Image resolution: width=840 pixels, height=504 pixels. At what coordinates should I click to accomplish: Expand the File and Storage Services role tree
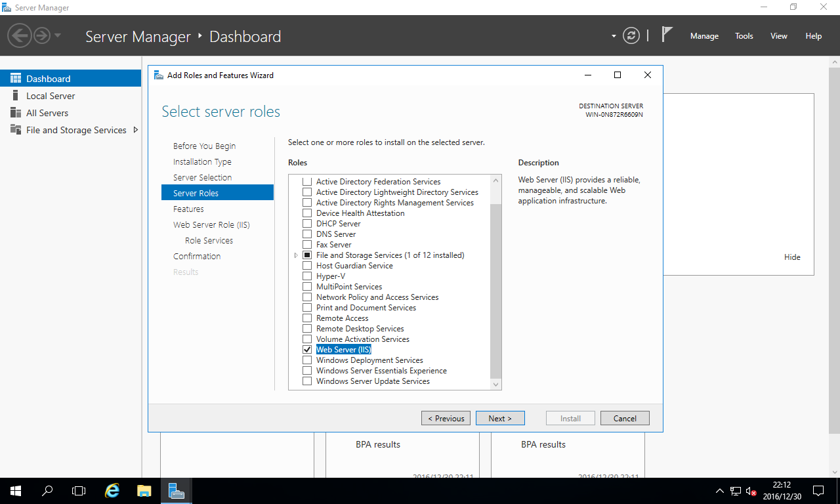tap(296, 255)
